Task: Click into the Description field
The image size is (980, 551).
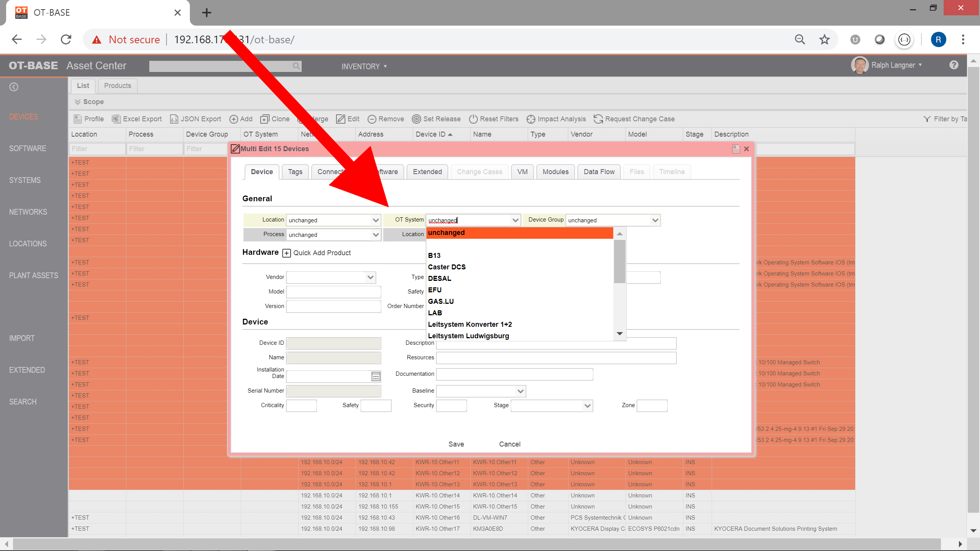Action: tap(556, 343)
